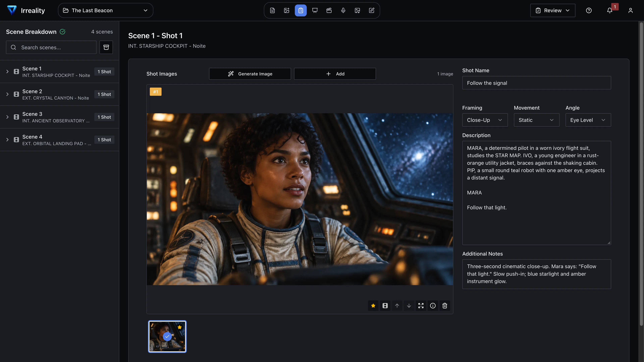This screenshot has width=644, height=362.
Task: Click the Additional Notes text area
Action: (x=536, y=274)
